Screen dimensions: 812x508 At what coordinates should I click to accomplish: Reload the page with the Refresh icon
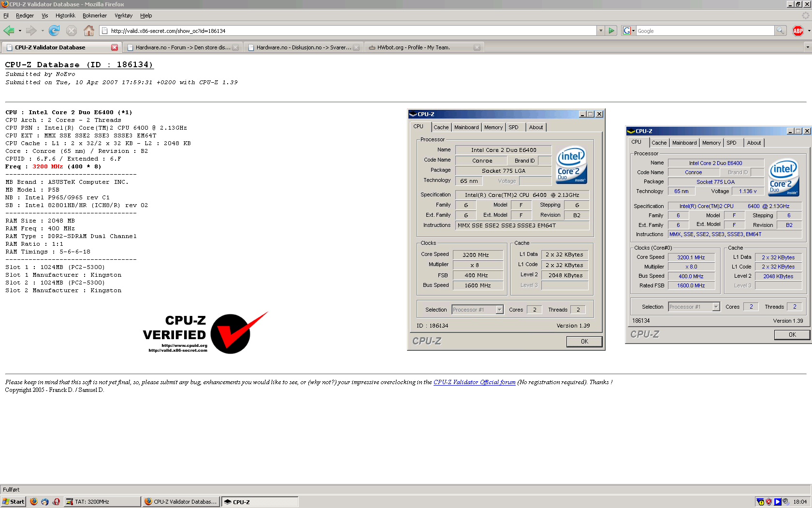[x=54, y=30]
